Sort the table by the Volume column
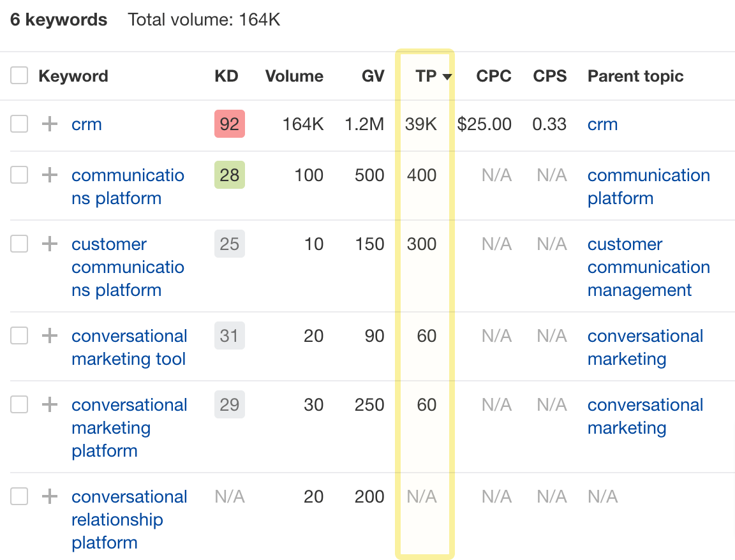This screenshot has height=560, width=735. point(294,76)
